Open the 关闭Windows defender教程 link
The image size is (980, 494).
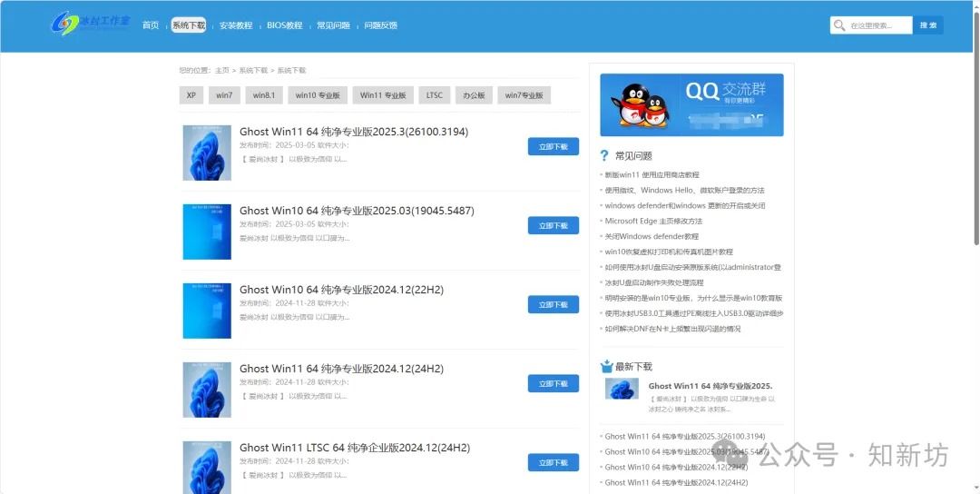[x=652, y=236]
